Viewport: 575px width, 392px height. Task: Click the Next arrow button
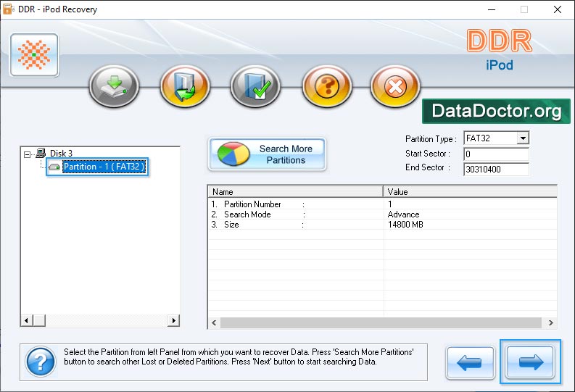coord(530,362)
